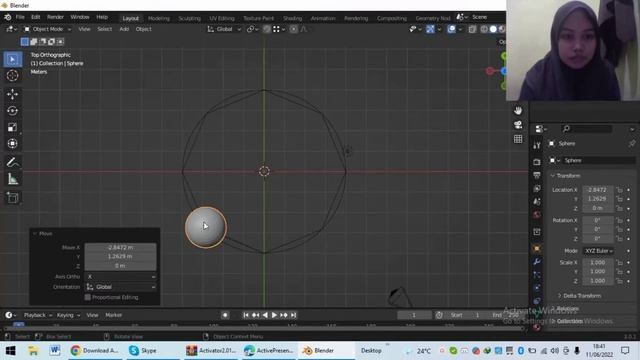Select the Transform tool
The width and height of the screenshot is (640, 360).
pos(13,143)
